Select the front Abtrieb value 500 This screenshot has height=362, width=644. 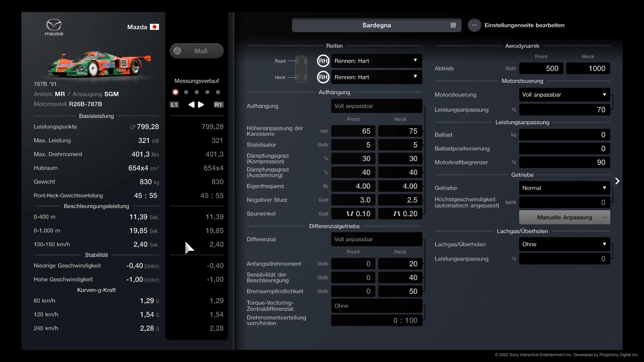(541, 68)
